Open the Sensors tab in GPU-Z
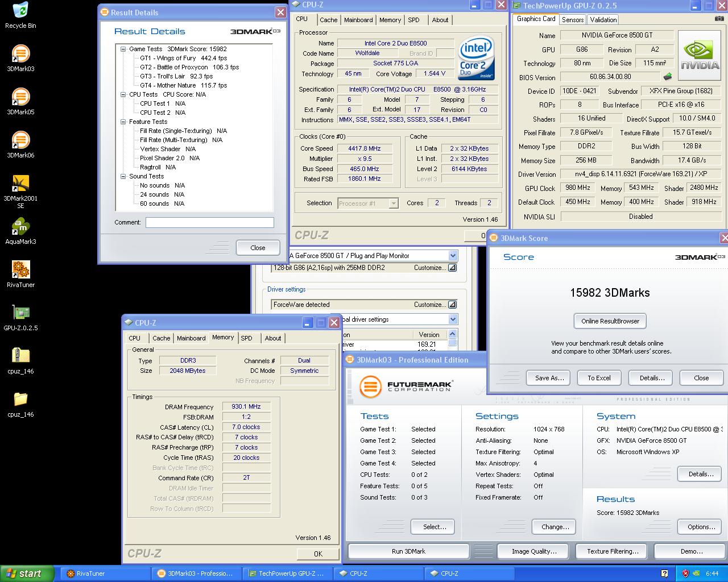 tap(573, 19)
